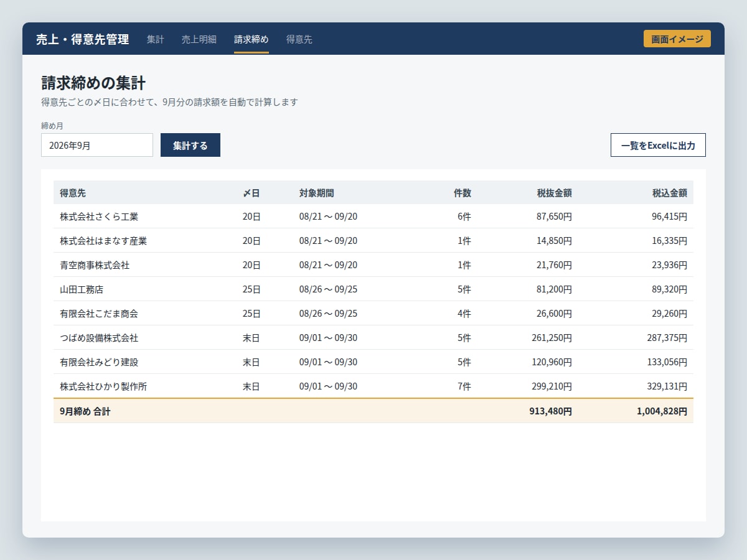This screenshot has height=560, width=747.
Task: Click the 〆日 column header
Action: (x=251, y=193)
